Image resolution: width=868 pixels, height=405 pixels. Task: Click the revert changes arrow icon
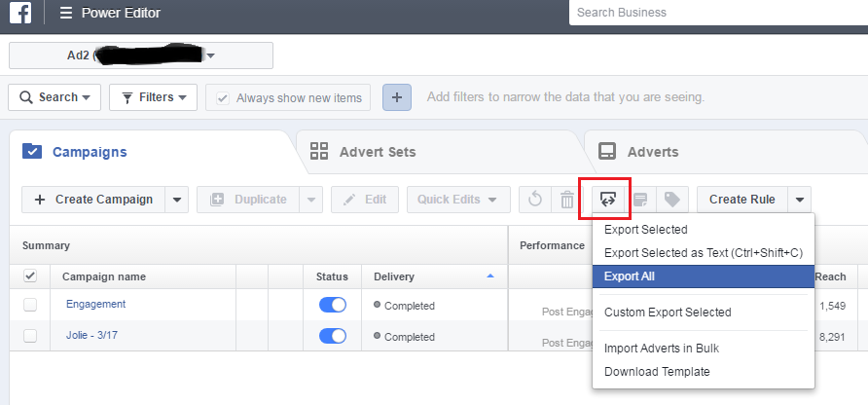point(535,200)
